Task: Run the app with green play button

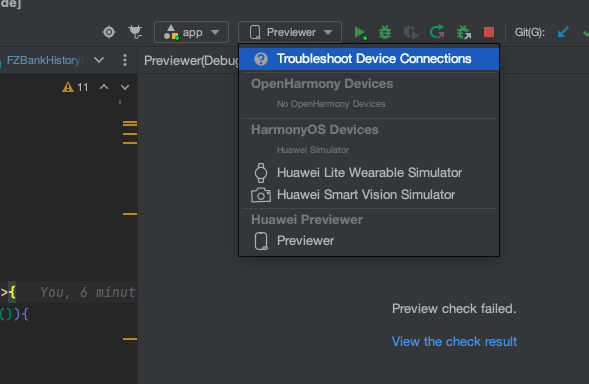Action: coord(360,32)
